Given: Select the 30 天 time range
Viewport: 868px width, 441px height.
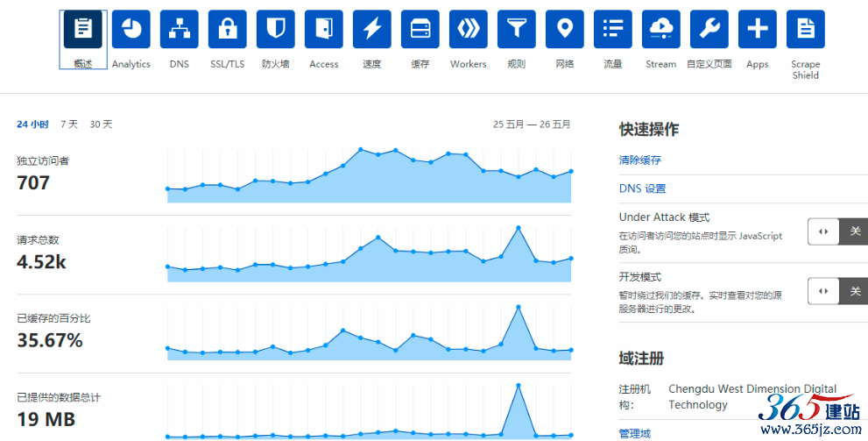Looking at the screenshot, I should (101, 124).
